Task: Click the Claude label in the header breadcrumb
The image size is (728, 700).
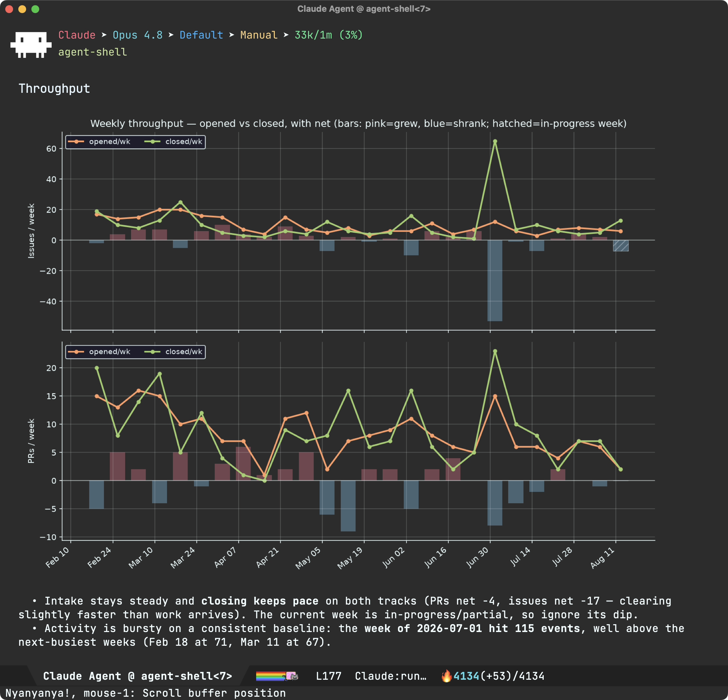Action: [x=77, y=35]
